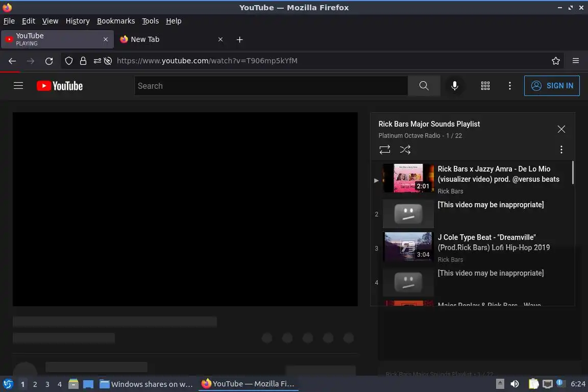Viewport: 588px width, 392px height.
Task: Open the Help menu
Action: [x=174, y=21]
